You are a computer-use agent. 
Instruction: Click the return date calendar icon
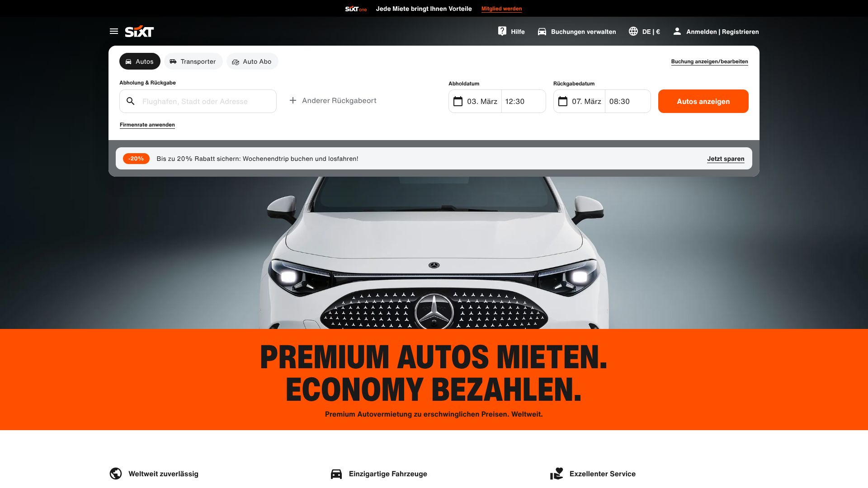[563, 101]
